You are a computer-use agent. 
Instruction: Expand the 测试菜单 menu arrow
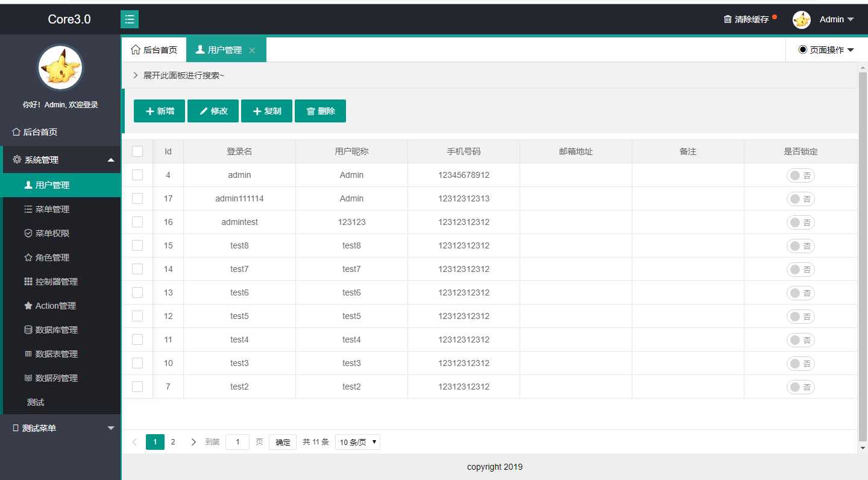pos(111,428)
